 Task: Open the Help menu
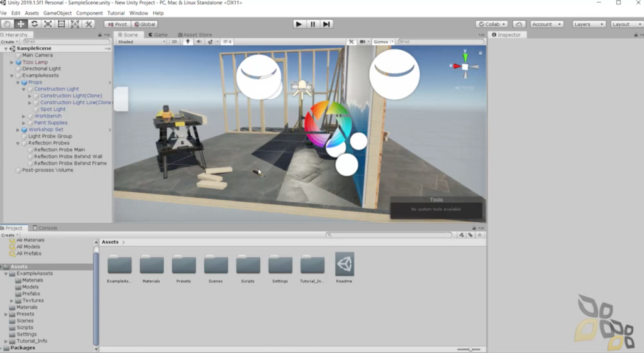point(158,13)
